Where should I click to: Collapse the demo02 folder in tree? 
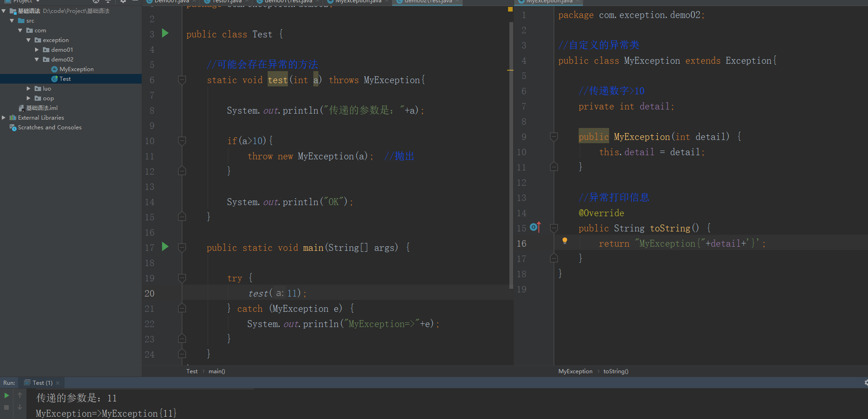coord(37,60)
